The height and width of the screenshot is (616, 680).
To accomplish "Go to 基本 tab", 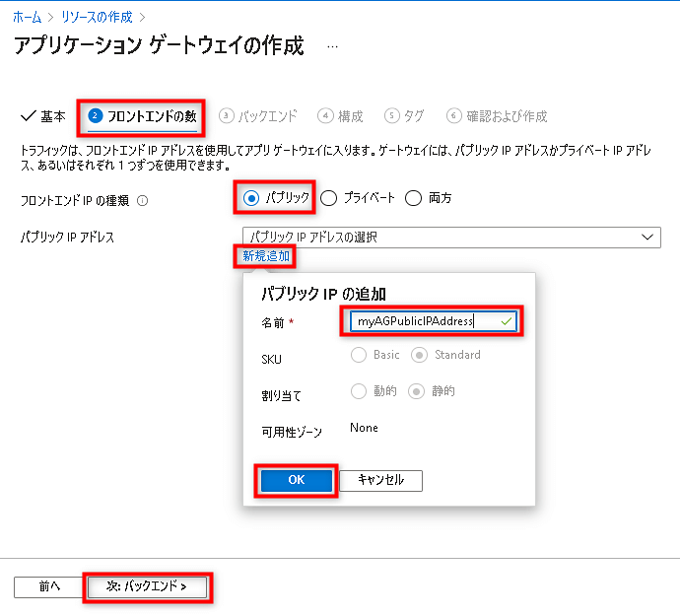I will [43, 116].
